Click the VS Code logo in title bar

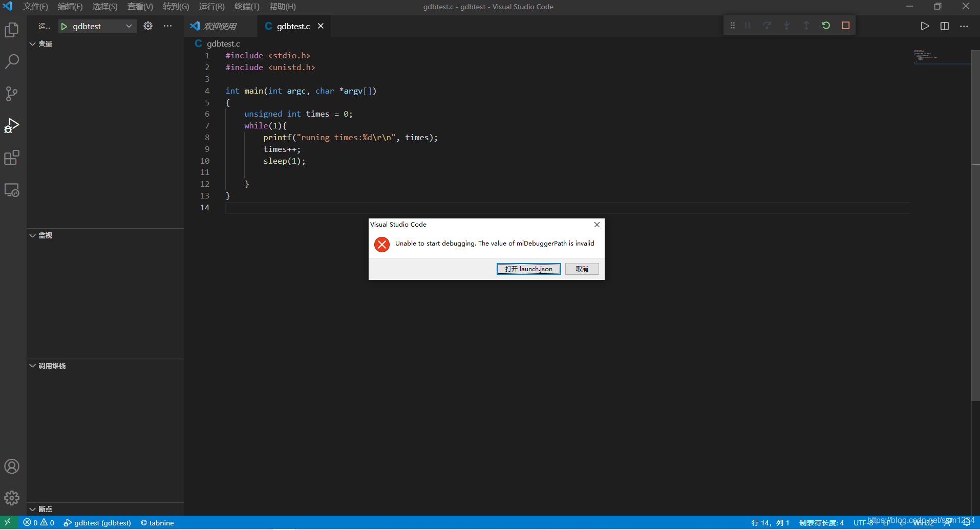[8, 7]
